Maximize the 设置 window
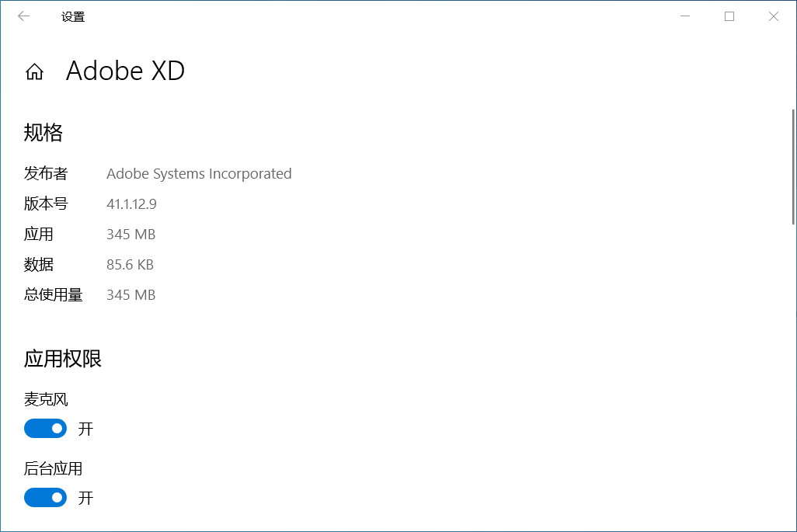This screenshot has height=532, width=797. coord(729,16)
